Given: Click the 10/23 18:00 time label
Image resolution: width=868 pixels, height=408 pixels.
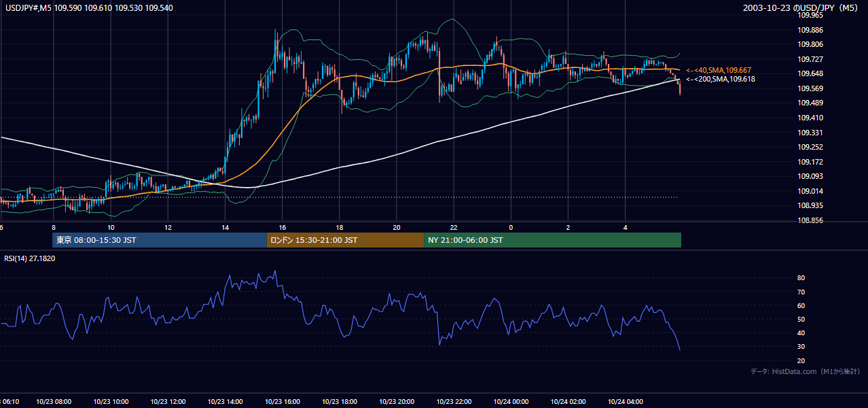Looking at the screenshot, I should click(339, 402).
